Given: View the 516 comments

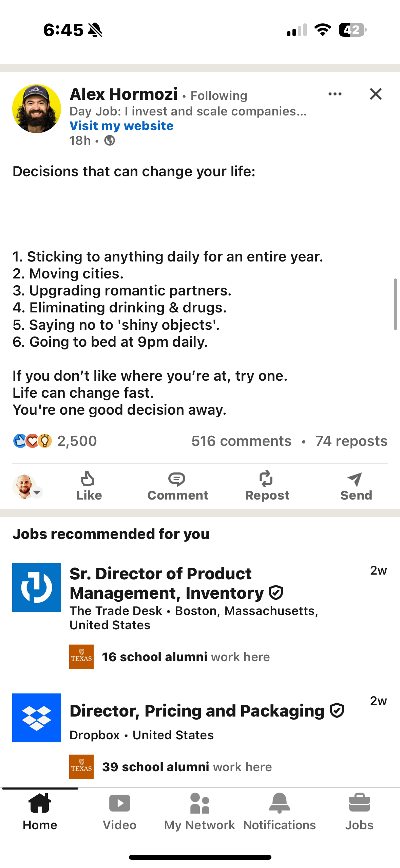Looking at the screenshot, I should pyautogui.click(x=241, y=441).
